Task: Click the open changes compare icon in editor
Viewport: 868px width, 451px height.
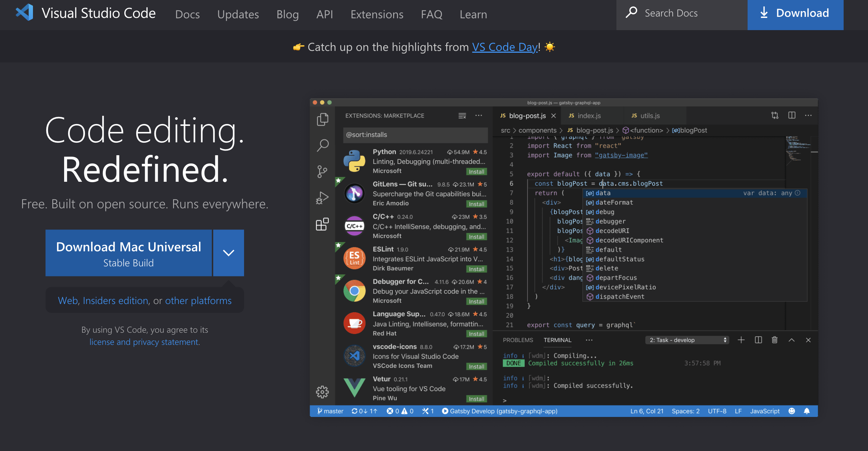Action: [775, 115]
